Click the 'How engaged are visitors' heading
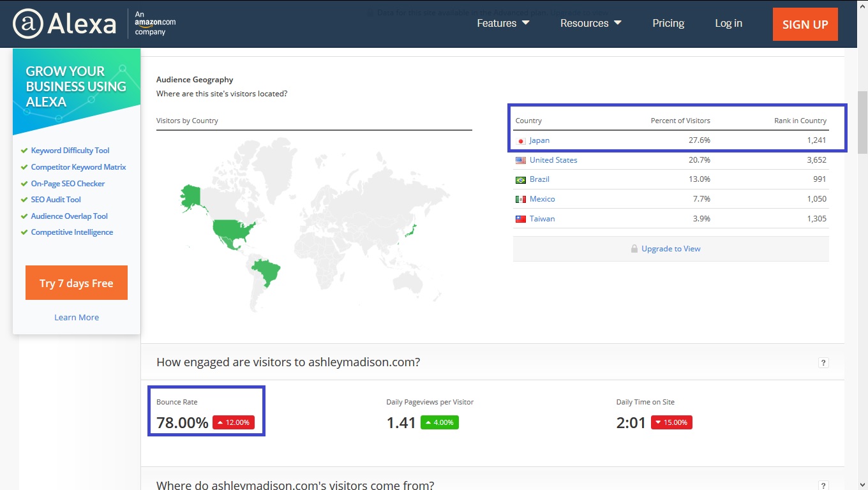Viewport: 868px width, 490px height. coord(288,362)
